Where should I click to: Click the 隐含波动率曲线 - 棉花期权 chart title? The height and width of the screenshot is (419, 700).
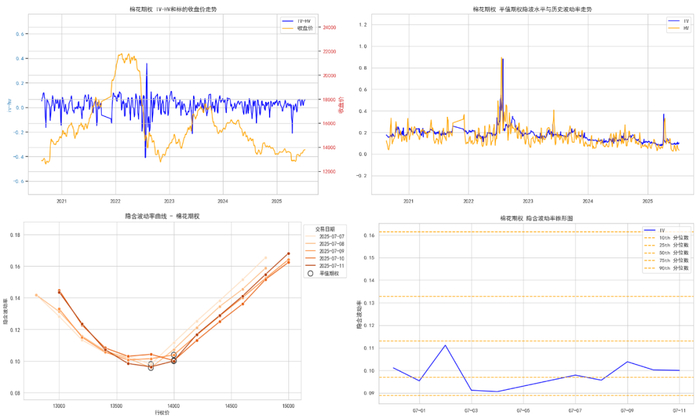click(162, 216)
